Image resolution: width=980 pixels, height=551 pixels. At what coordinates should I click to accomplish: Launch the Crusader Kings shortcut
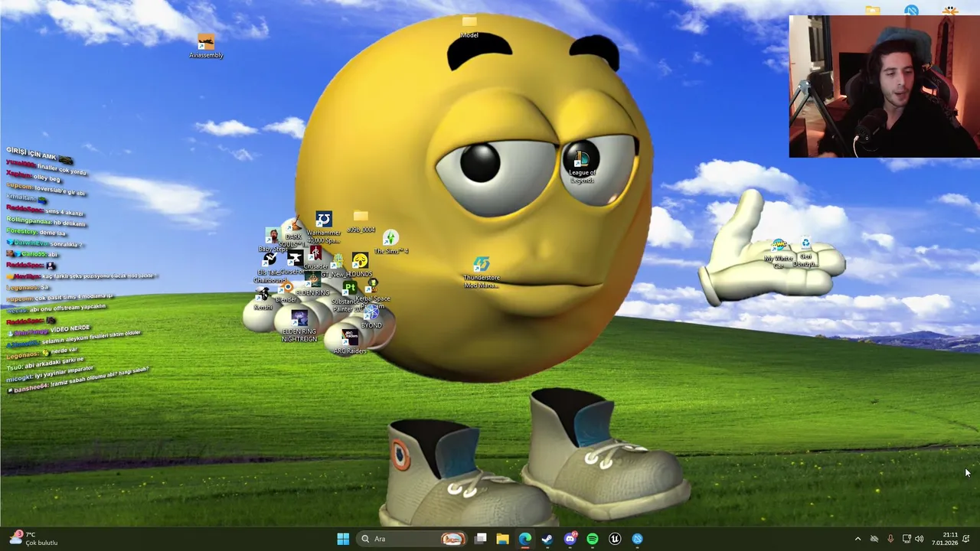315,258
